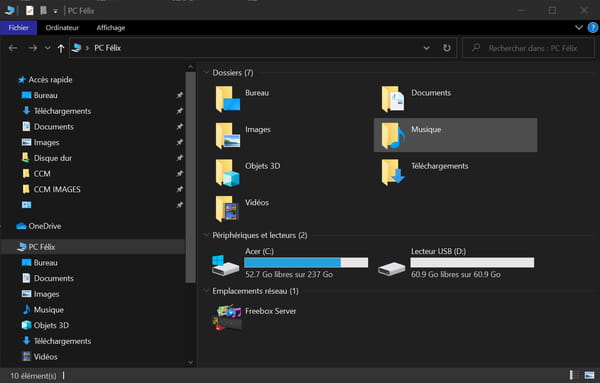The image size is (600, 383).
Task: Collapse Périphériques et lecteurs group
Action: (207, 235)
